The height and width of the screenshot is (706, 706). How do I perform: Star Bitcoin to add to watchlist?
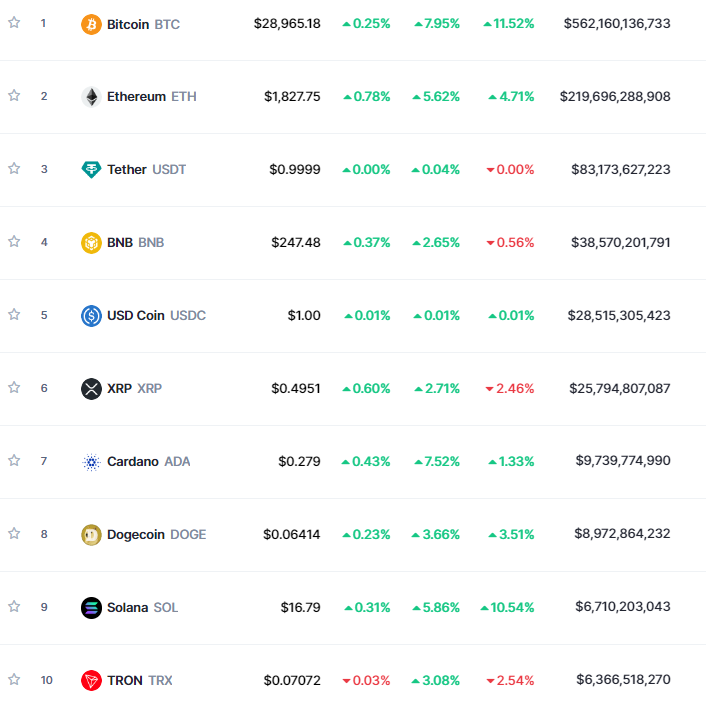[14, 23]
